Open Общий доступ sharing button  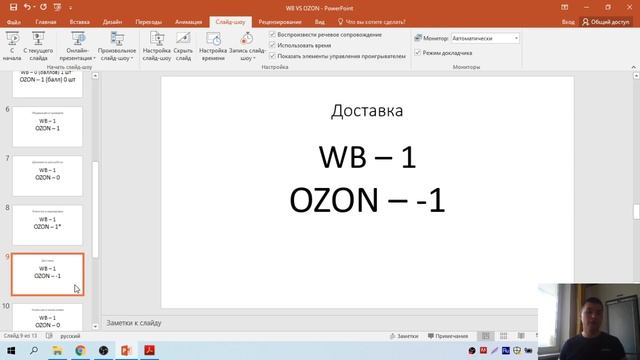tap(606, 22)
